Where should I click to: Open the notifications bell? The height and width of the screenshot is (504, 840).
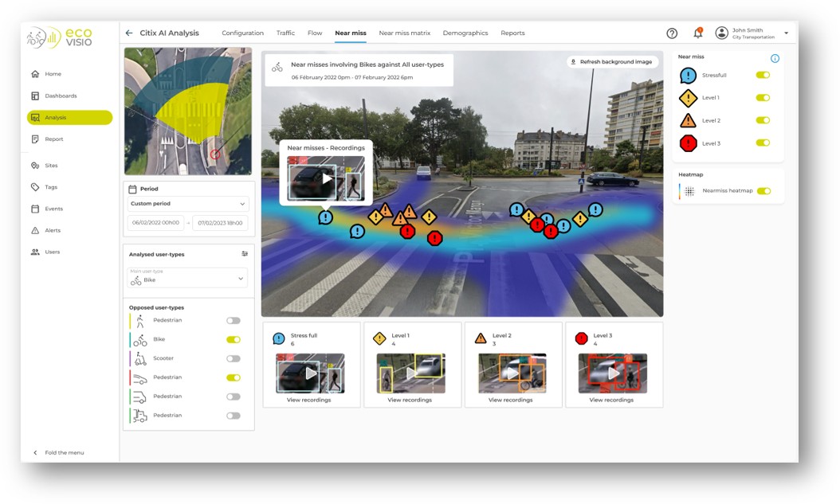(x=697, y=33)
